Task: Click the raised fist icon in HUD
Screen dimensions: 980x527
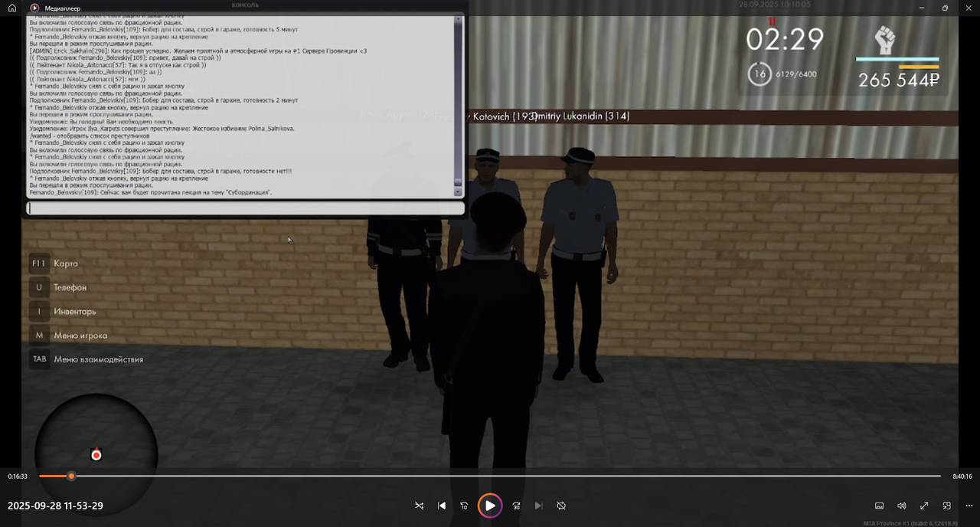Action: (885, 40)
